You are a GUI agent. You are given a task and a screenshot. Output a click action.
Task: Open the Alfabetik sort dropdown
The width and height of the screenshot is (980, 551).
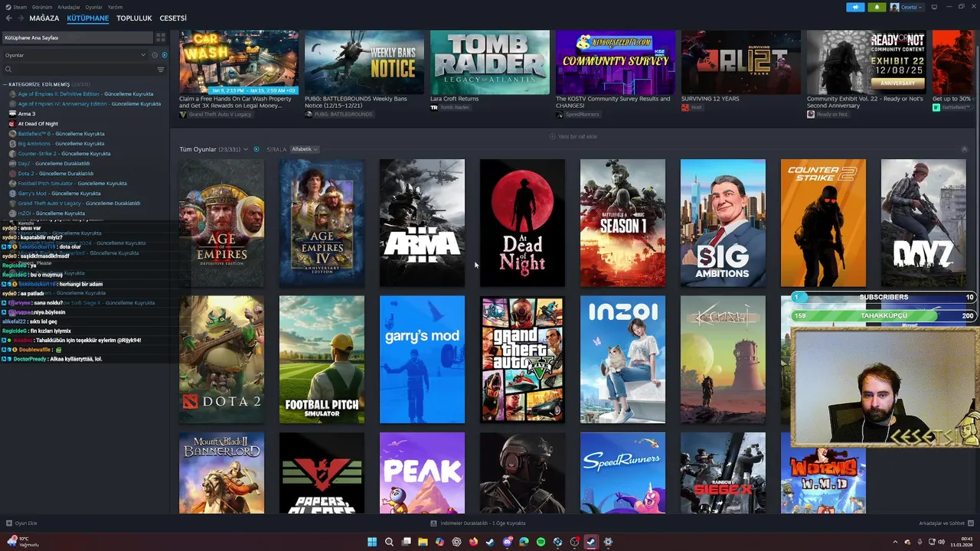[x=304, y=149]
